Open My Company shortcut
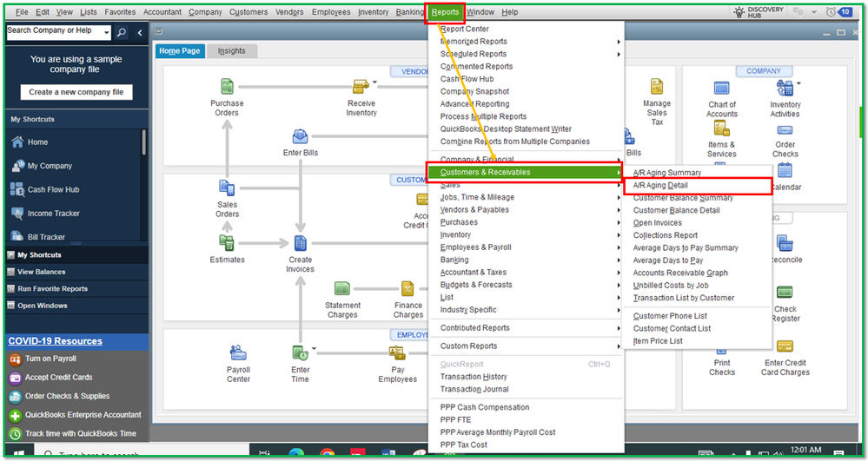The image size is (868, 461). 17,166
